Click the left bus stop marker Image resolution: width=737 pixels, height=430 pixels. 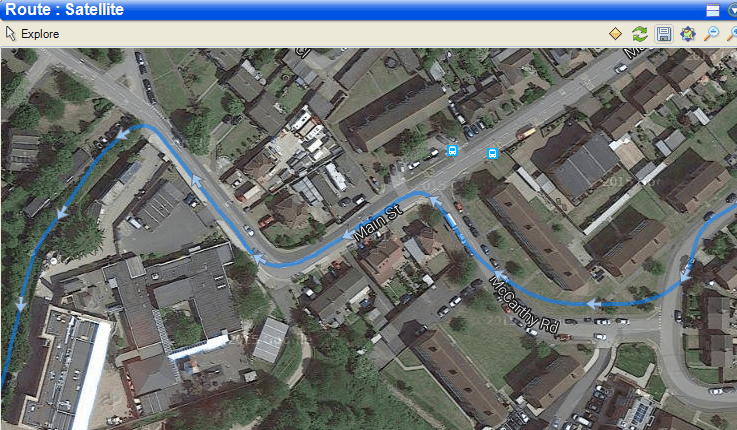click(x=452, y=151)
